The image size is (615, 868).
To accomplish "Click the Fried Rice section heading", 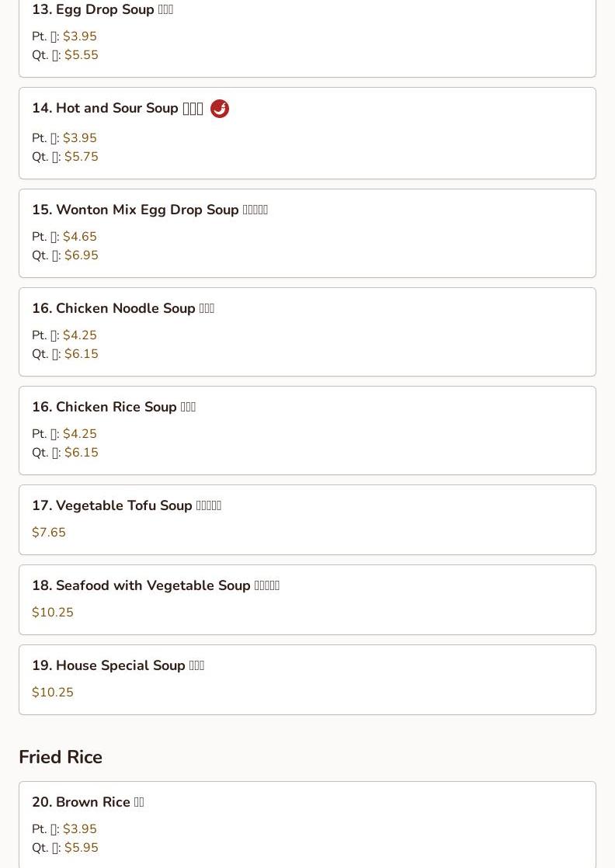I will (61, 757).
